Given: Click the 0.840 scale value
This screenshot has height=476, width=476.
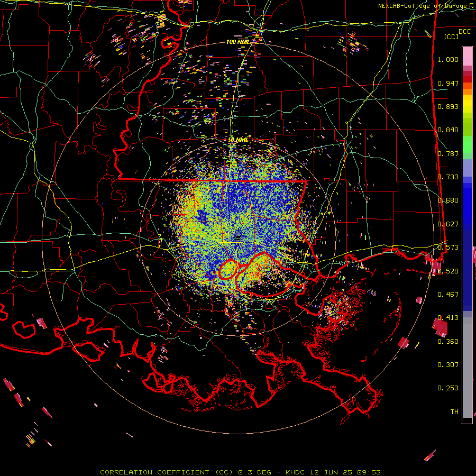Looking at the screenshot, I should coord(448,130).
